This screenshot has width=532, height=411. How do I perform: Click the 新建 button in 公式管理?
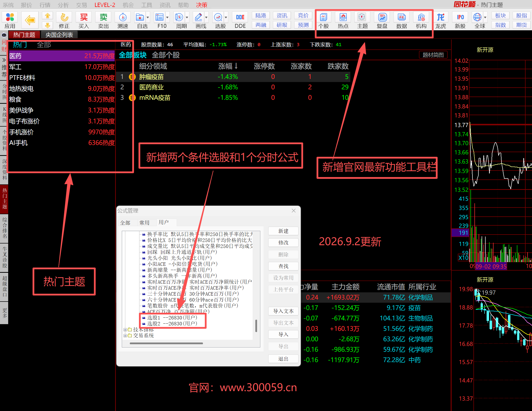(283, 231)
